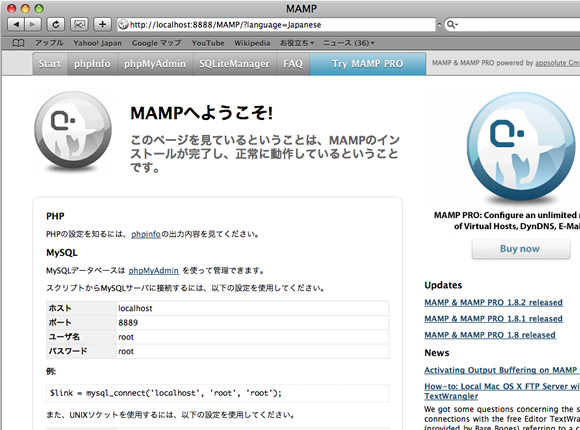This screenshot has height=430, width=580.
Task: Open the Yahoo! Japan bookmark
Action: [97, 43]
